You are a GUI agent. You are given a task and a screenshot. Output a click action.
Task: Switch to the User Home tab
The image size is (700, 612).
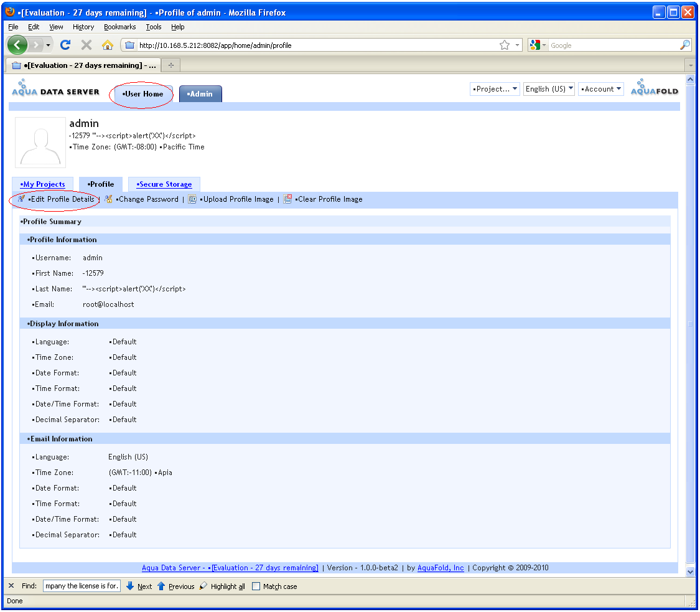click(142, 94)
